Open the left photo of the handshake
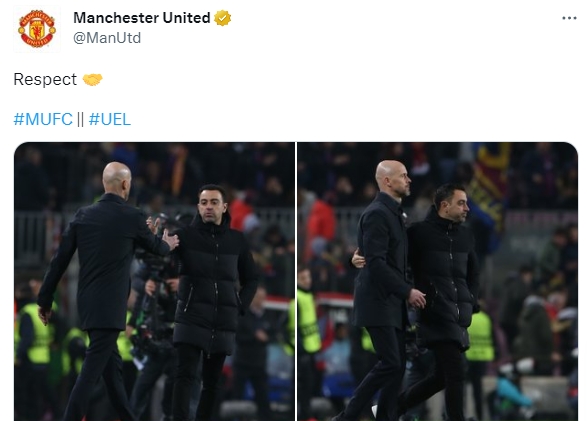 click(155, 281)
